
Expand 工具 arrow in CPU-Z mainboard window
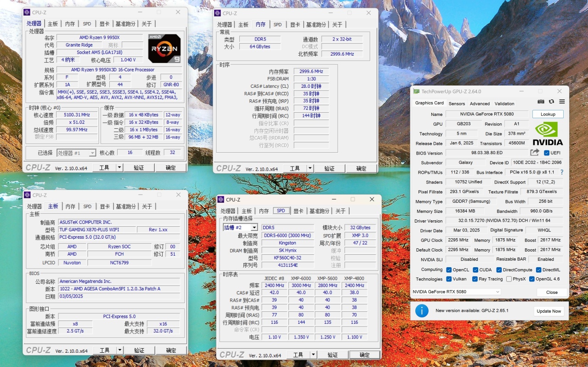(x=119, y=350)
